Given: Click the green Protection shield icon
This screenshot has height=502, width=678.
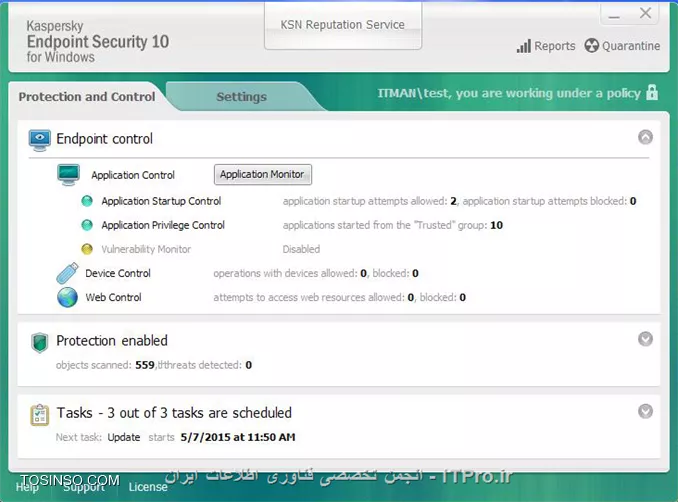Looking at the screenshot, I should pyautogui.click(x=40, y=343).
